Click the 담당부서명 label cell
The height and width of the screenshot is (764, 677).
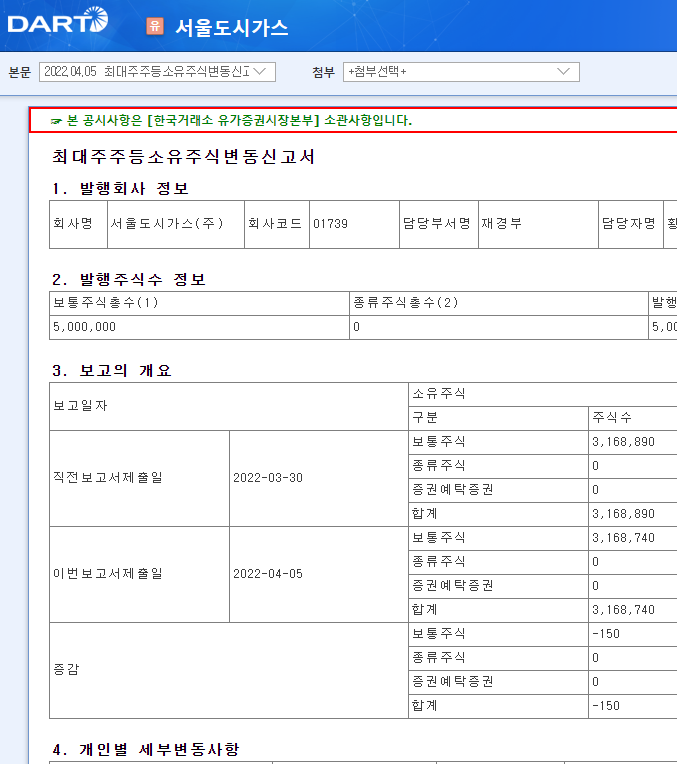(x=439, y=224)
